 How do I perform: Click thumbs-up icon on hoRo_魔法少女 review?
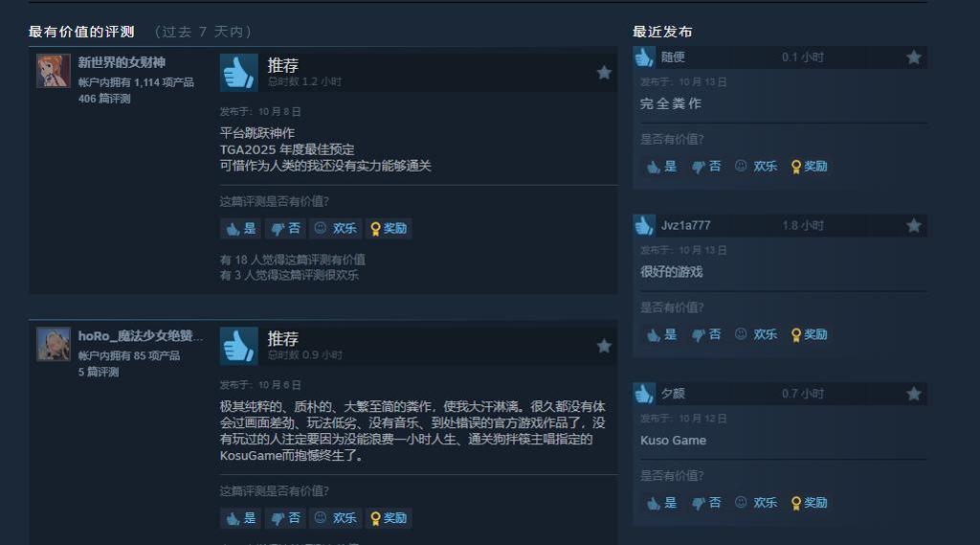(238, 346)
